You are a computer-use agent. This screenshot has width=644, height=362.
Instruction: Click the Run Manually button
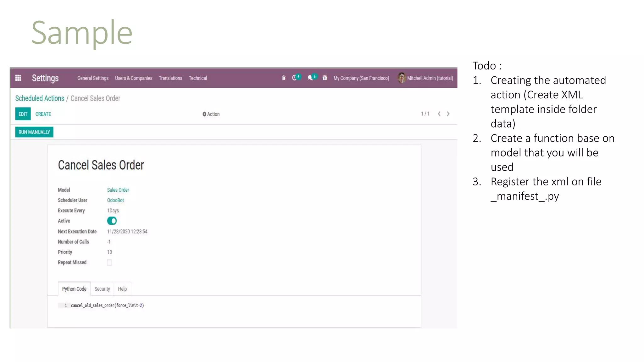pyautogui.click(x=34, y=132)
